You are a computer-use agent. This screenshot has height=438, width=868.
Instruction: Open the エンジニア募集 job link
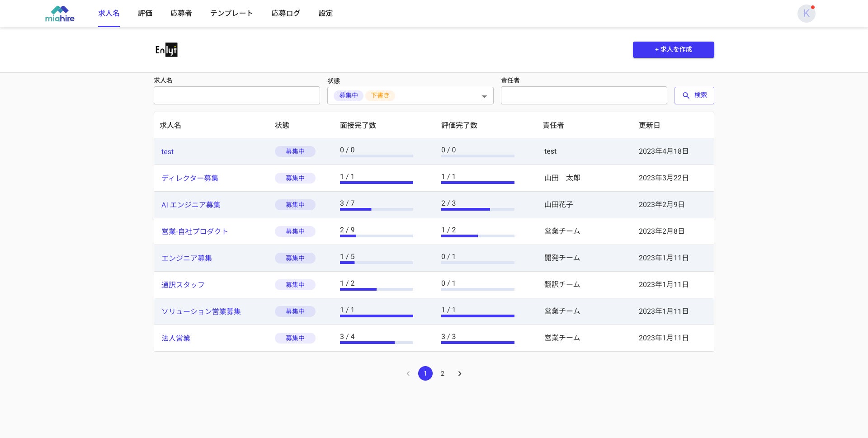click(x=187, y=258)
